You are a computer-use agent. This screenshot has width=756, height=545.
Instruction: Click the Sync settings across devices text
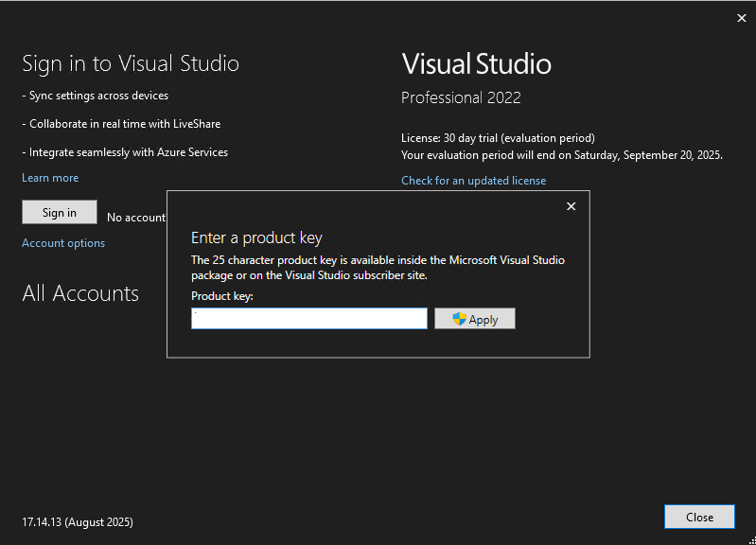pyautogui.click(x=96, y=96)
